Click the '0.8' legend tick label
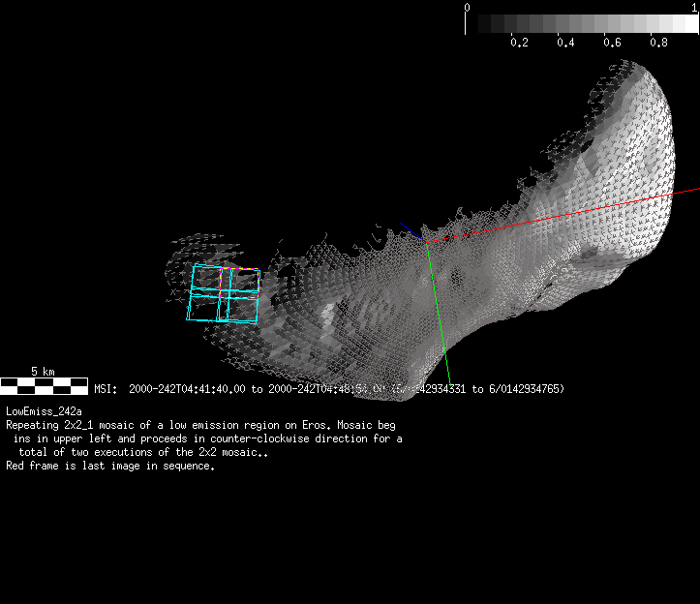 coord(659,43)
